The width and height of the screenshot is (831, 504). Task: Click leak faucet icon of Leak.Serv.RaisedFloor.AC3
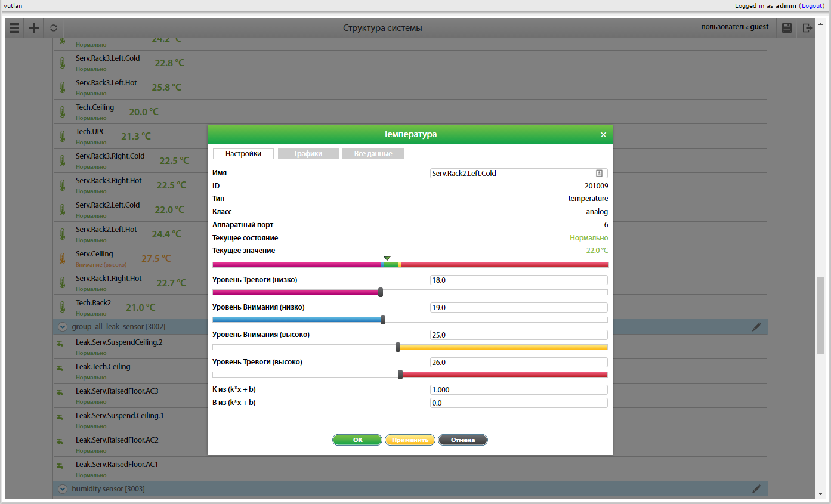point(60,392)
